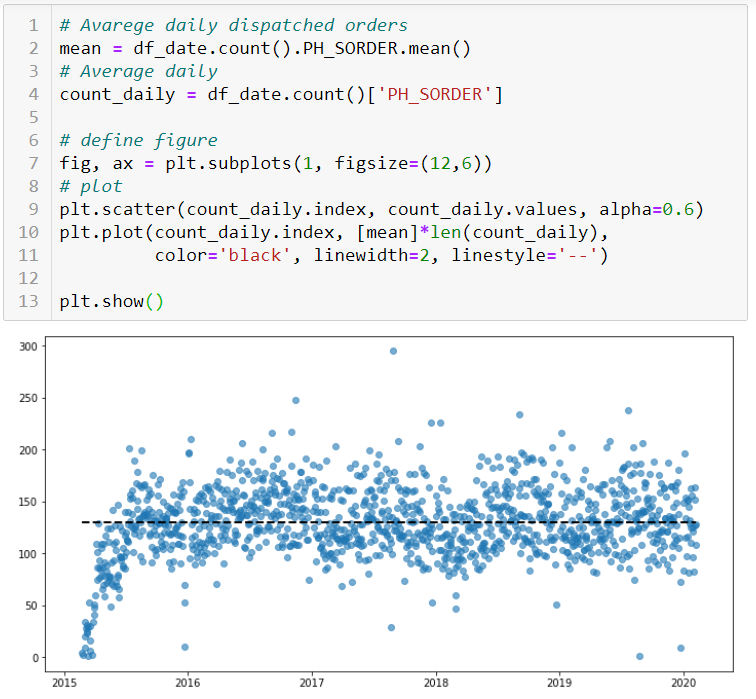The width and height of the screenshot is (756, 699).
Task: Click the 'black' color string on line 11
Action: pos(255,255)
